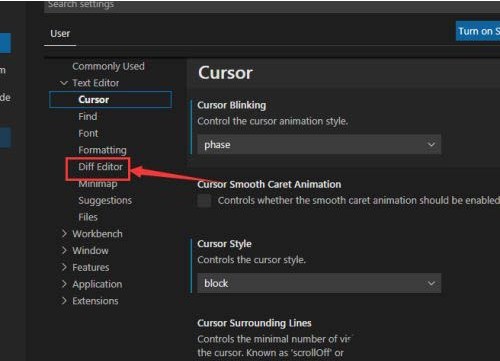Select the User settings tab
This screenshot has height=361, width=500.
(x=60, y=33)
